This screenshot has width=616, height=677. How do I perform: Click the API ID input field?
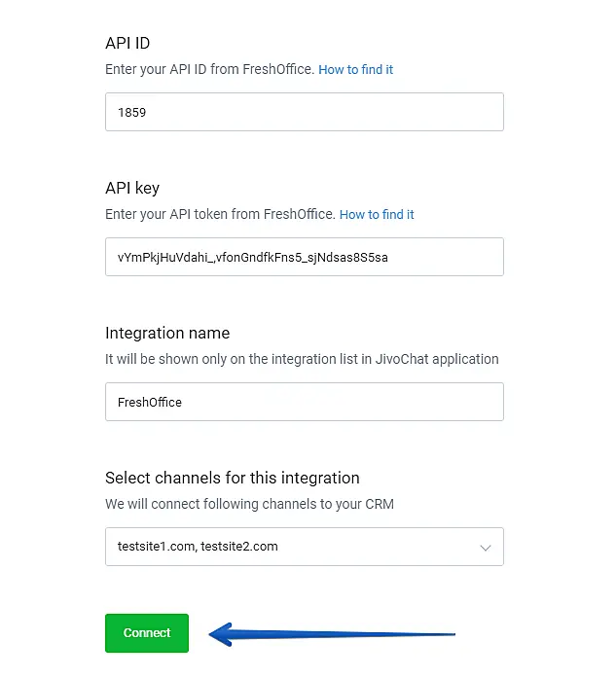coord(304,112)
